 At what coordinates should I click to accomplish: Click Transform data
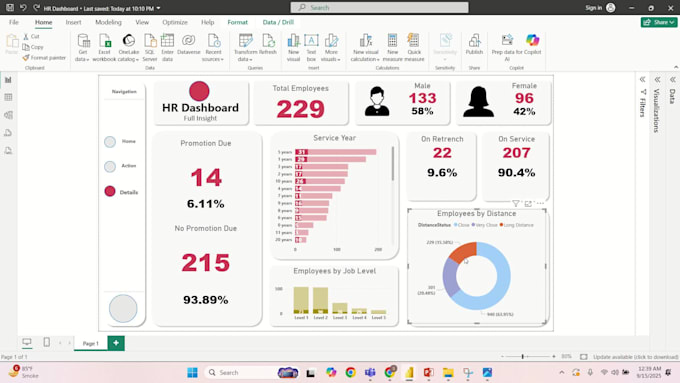click(x=245, y=48)
